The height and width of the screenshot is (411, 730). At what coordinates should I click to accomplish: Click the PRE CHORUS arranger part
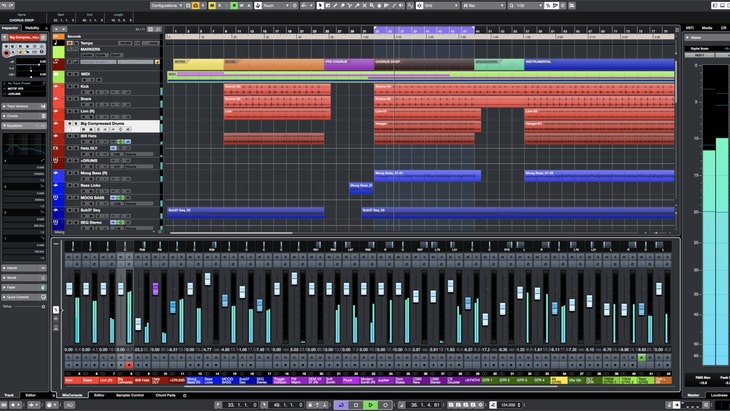pos(349,64)
